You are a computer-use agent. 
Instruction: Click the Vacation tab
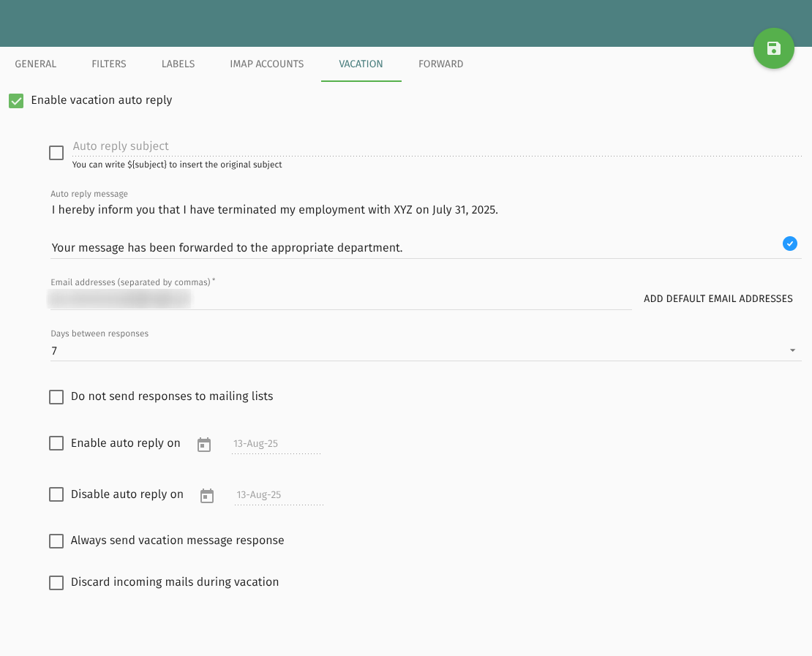[x=361, y=64]
